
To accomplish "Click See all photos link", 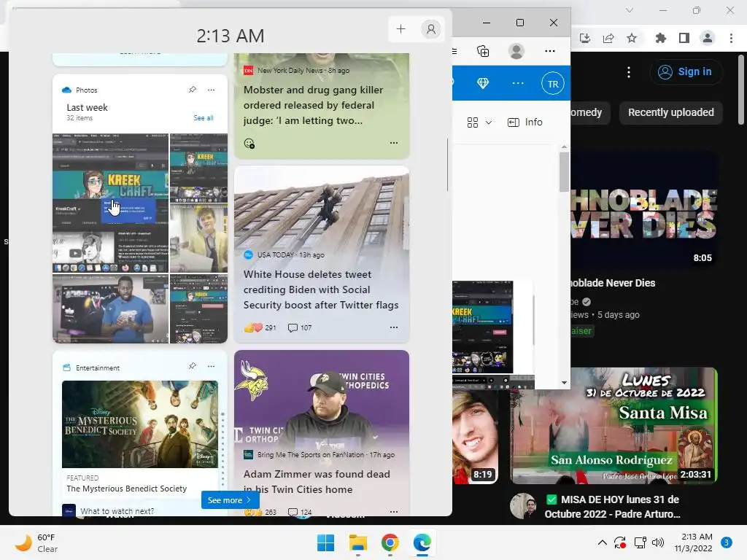I will (204, 117).
